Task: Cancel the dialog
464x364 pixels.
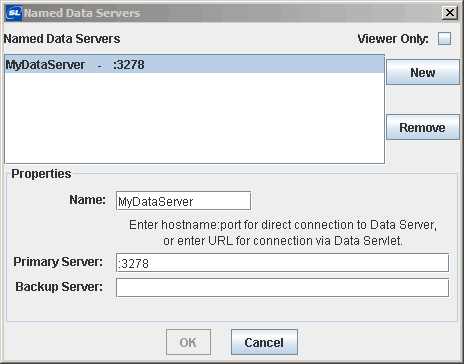Action: click(x=264, y=342)
